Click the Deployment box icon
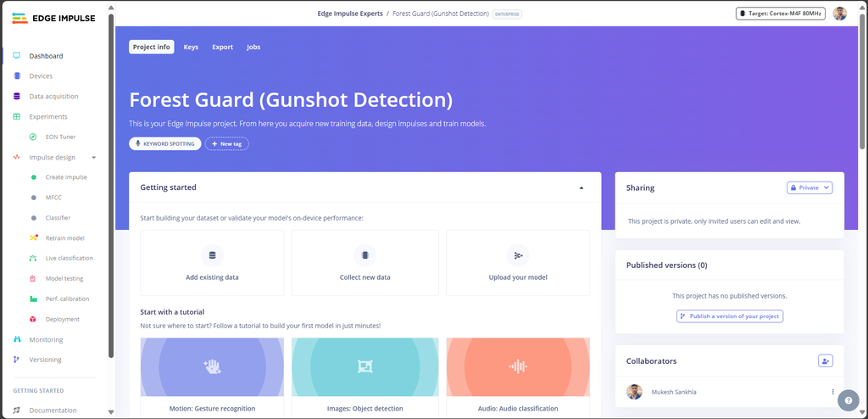Viewport: 868px width, 419px height. click(33, 319)
